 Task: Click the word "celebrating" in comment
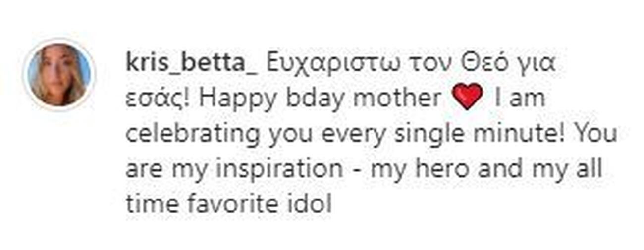click(x=192, y=135)
